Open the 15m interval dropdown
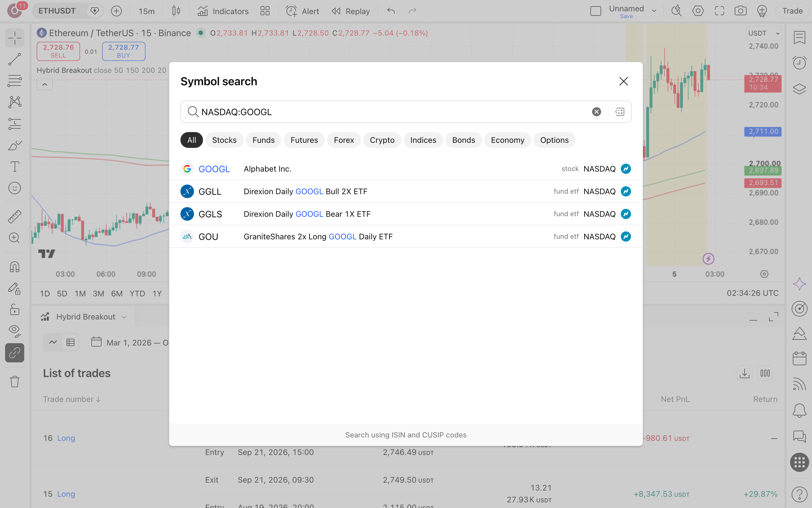The height and width of the screenshot is (508, 812). pos(147,11)
